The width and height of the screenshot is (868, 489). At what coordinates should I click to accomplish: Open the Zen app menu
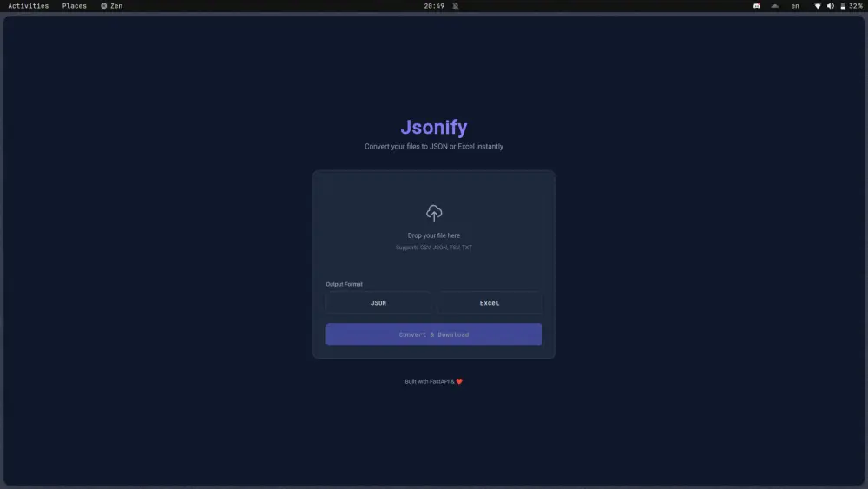pyautogui.click(x=112, y=6)
